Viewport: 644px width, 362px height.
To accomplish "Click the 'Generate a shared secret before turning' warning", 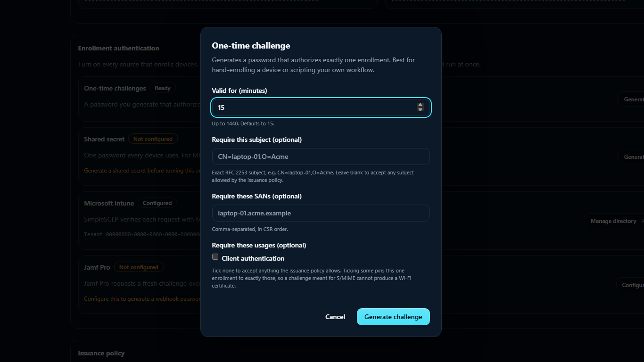I will [142, 171].
